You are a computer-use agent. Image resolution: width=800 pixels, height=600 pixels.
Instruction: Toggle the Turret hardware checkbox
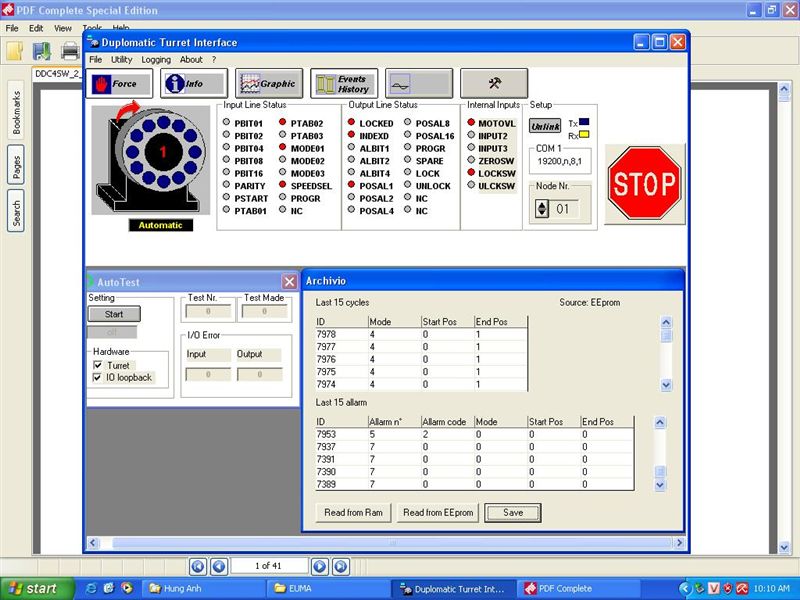coord(98,366)
